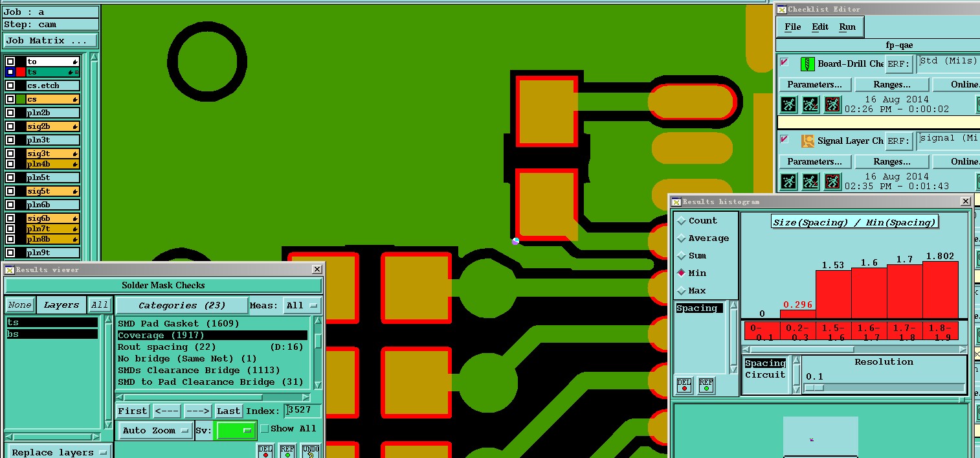This screenshot has height=458, width=980.
Task: Click the All layers button
Action: coord(100,305)
